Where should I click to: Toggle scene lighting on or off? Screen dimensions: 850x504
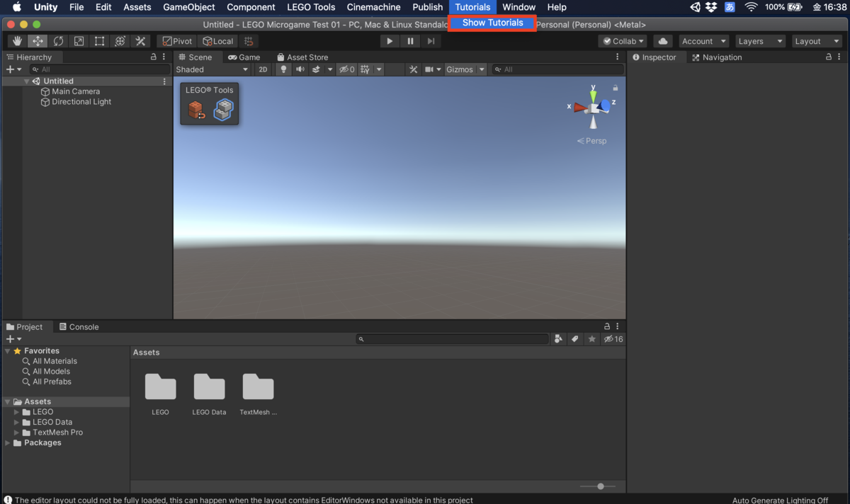(x=283, y=69)
